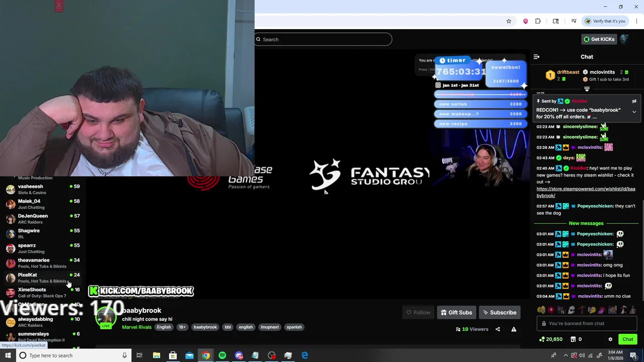Expand the pinned REDCON1 message chevron

634,112
